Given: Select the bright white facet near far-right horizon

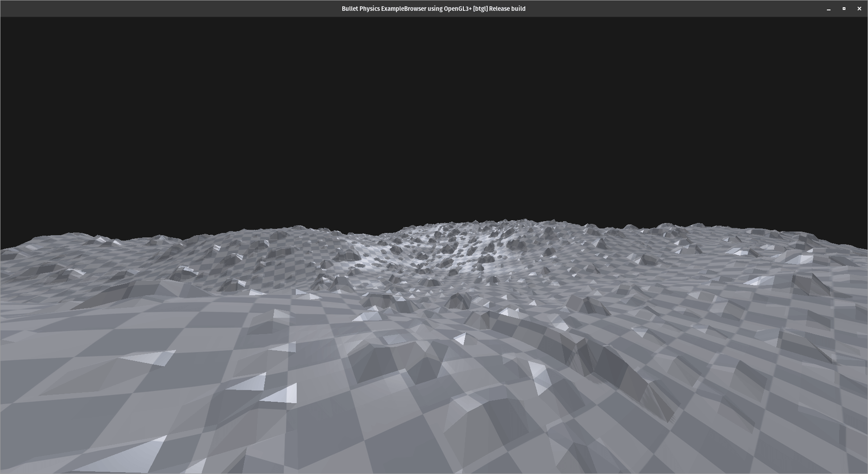Looking at the screenshot, I should (799, 259).
